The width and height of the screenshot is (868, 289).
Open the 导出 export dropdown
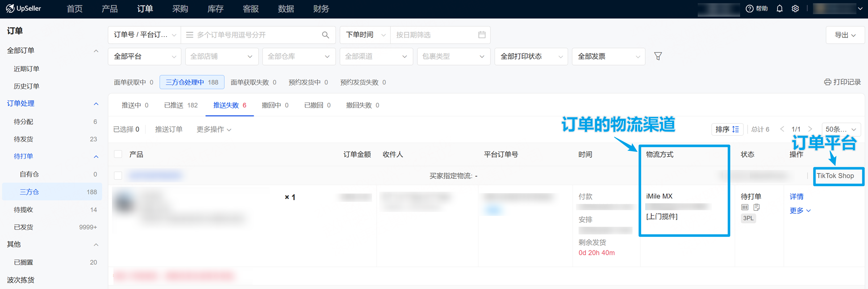tap(845, 35)
